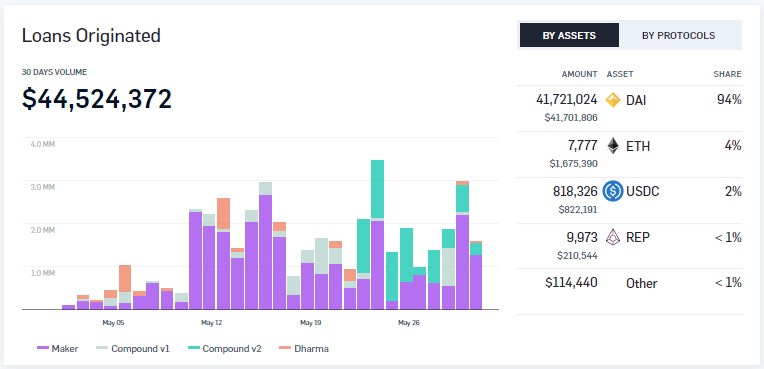Toggle the Dharma legend swatch
Image resolution: width=764 pixels, height=369 pixels.
285,348
